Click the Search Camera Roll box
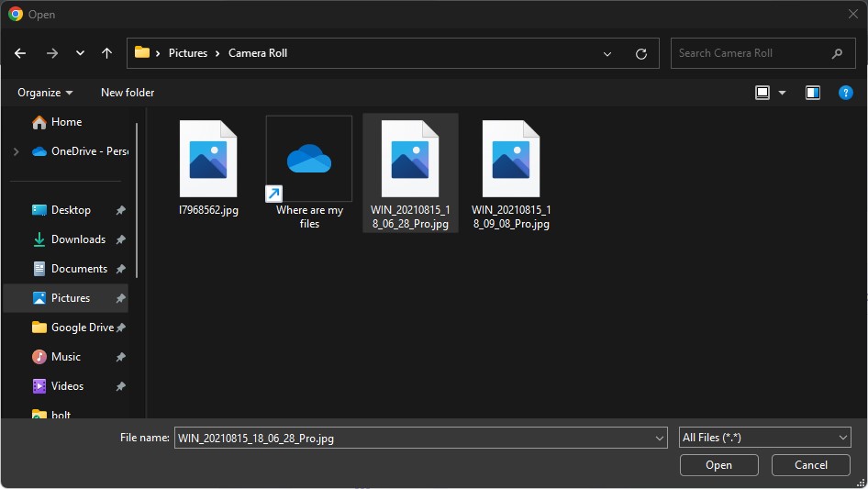The width and height of the screenshot is (868, 489). point(752,53)
